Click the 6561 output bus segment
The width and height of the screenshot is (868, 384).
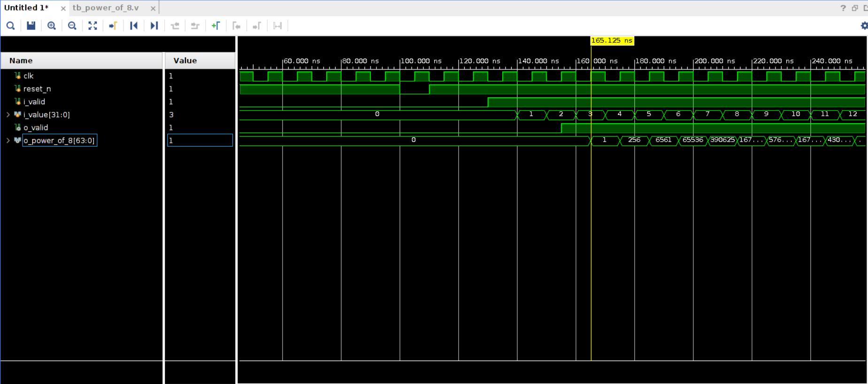(x=663, y=140)
